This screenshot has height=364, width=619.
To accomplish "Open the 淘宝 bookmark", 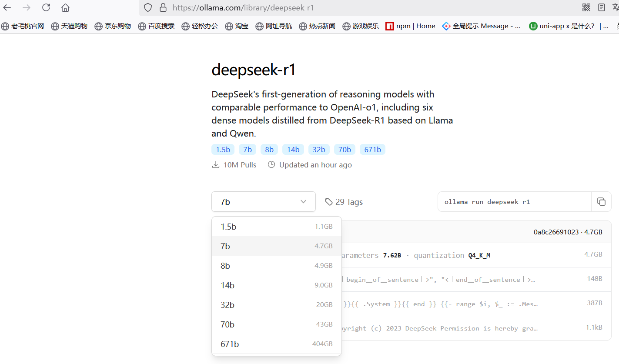I will coord(237,26).
